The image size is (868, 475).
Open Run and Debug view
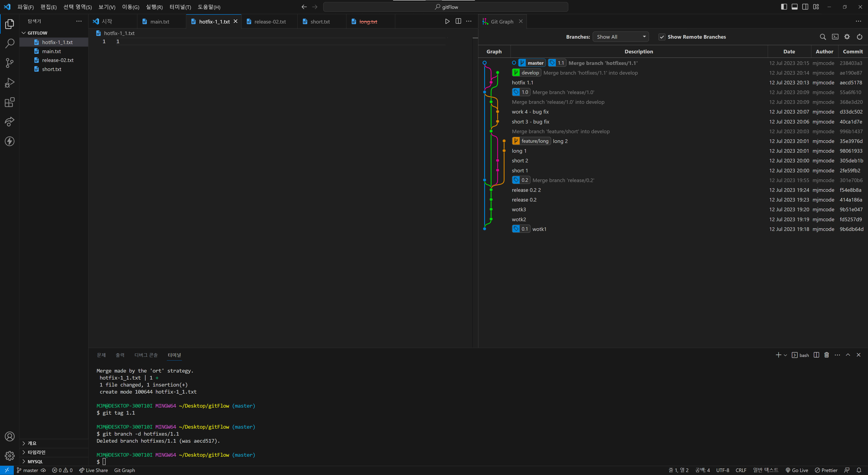click(9, 83)
